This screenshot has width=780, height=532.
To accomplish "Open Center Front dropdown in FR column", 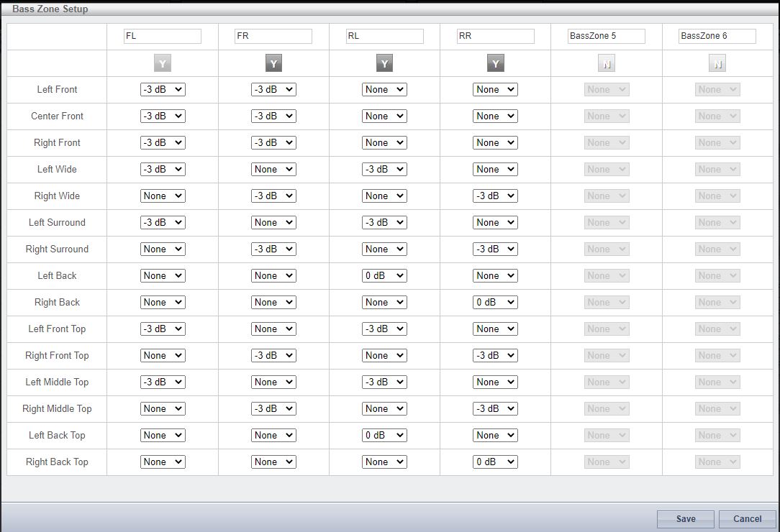I will (x=273, y=116).
